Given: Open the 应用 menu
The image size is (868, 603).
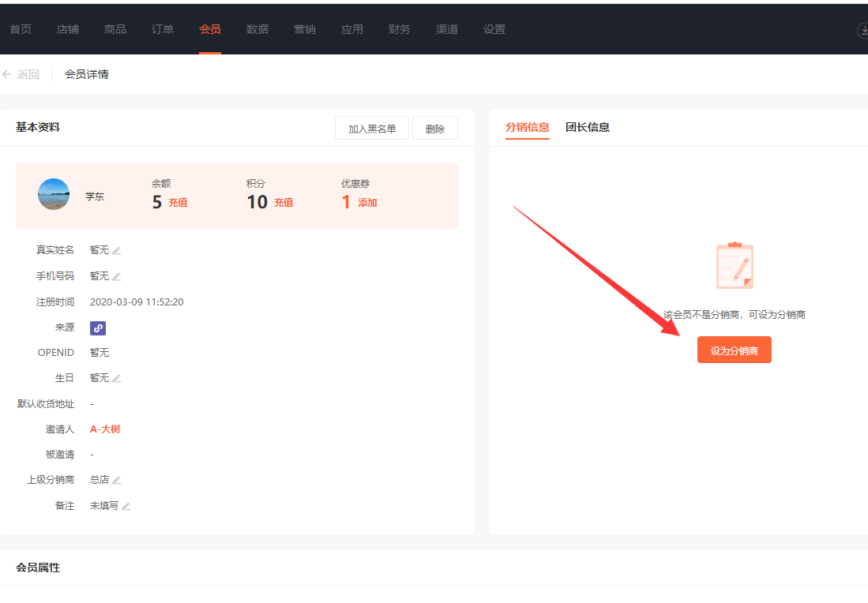Looking at the screenshot, I should click(x=352, y=29).
